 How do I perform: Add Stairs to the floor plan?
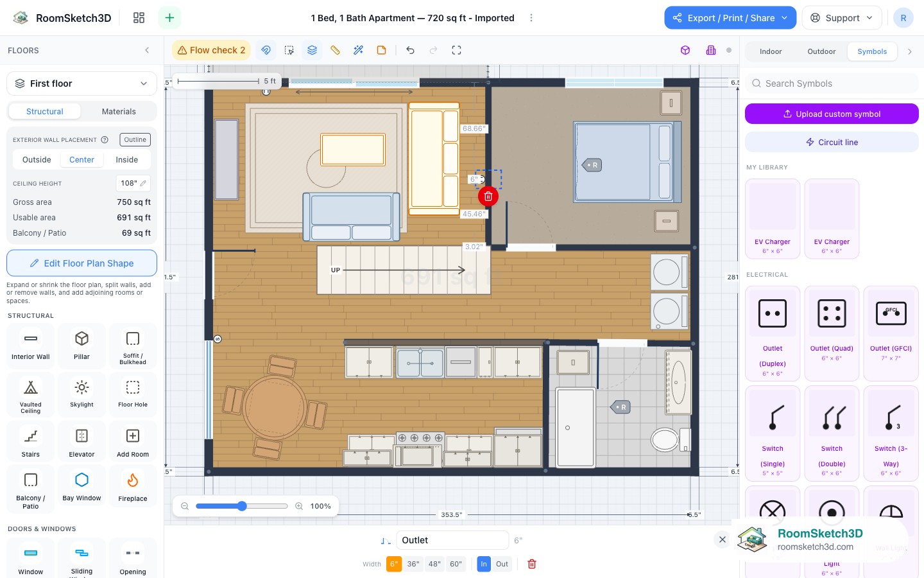point(30,442)
